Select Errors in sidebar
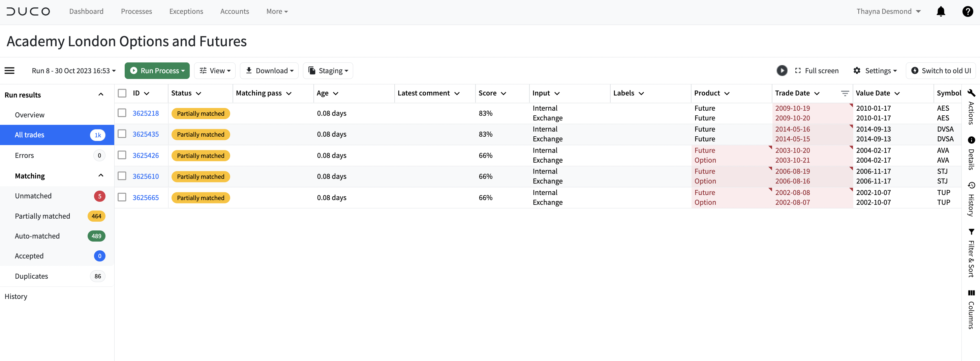The height and width of the screenshot is (361, 980). pos(57,156)
